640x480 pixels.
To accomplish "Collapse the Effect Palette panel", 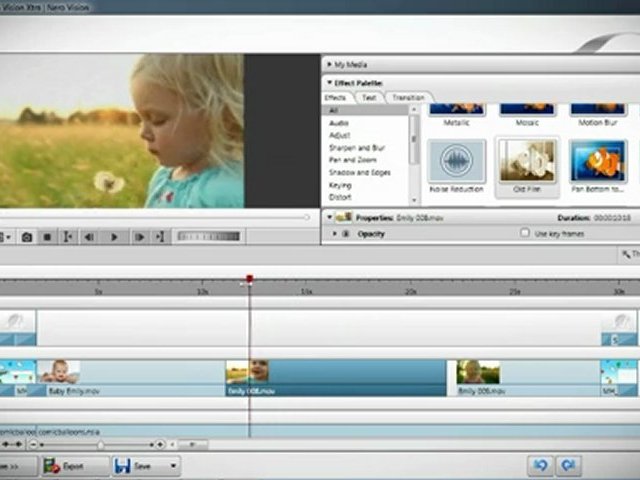I will [x=329, y=82].
